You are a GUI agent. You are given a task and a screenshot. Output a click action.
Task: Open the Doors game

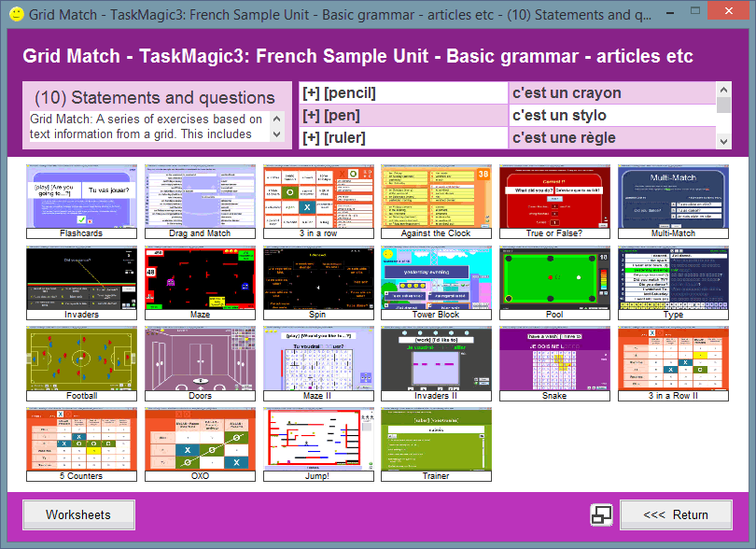200,364
